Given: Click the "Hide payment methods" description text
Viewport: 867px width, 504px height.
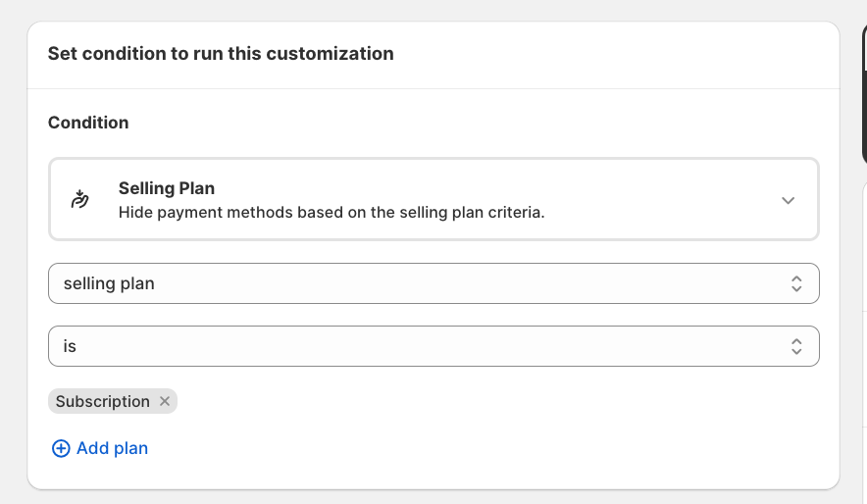Looking at the screenshot, I should (331, 211).
